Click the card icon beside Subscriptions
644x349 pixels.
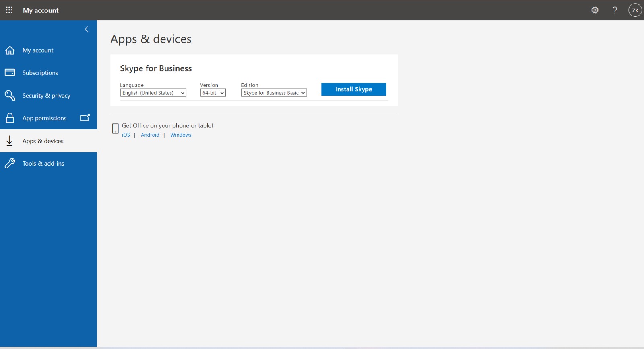coord(10,72)
